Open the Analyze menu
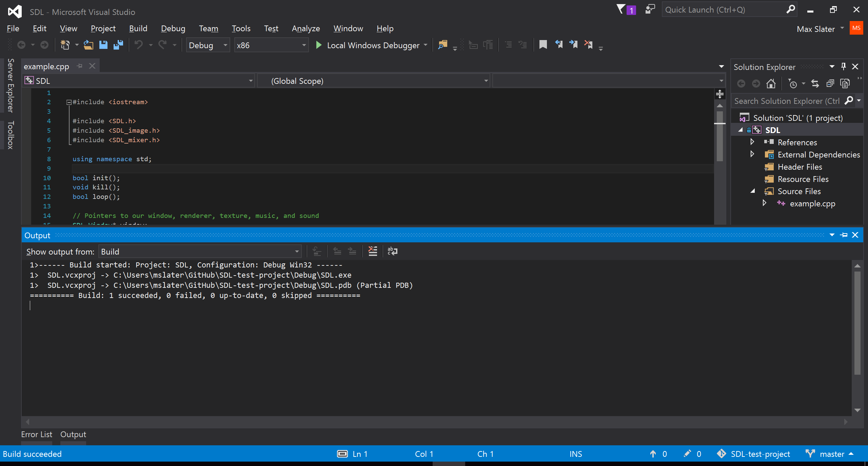The image size is (868, 466). (x=305, y=29)
